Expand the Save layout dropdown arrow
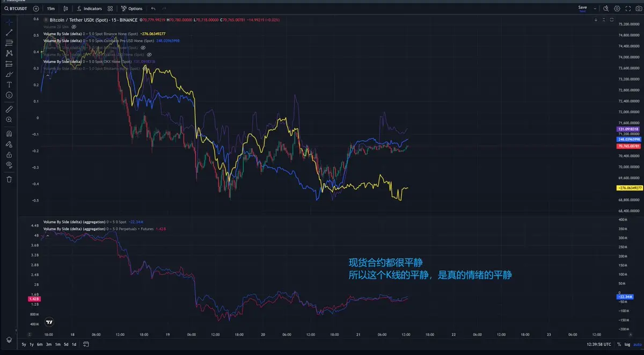The height and width of the screenshot is (355, 644). [594, 9]
